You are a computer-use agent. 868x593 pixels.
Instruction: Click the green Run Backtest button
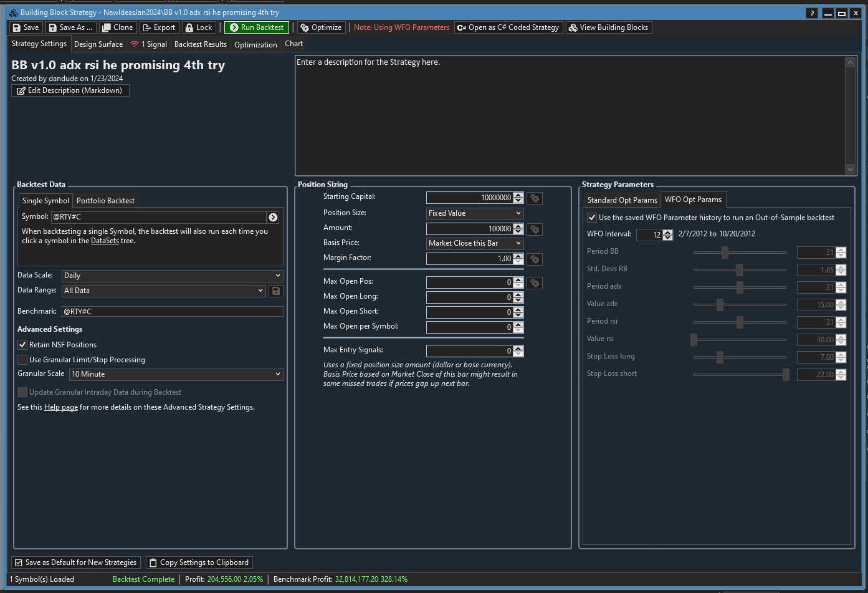pos(257,27)
